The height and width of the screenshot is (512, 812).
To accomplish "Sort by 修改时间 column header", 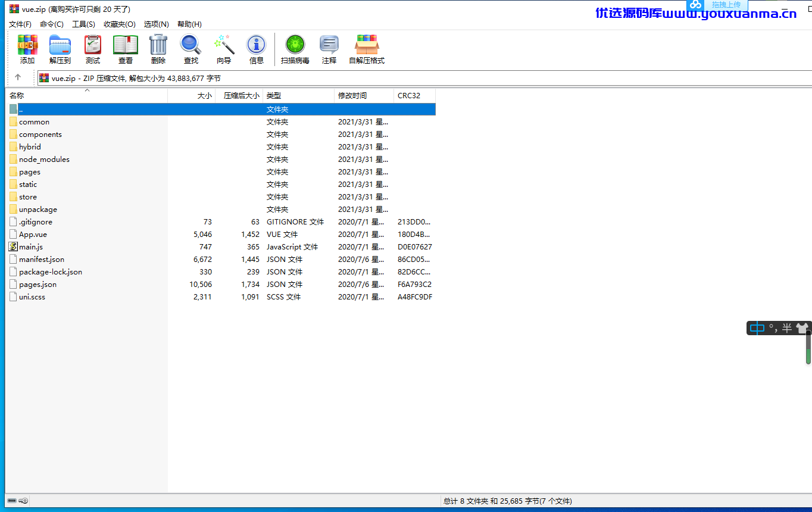I will (x=364, y=95).
